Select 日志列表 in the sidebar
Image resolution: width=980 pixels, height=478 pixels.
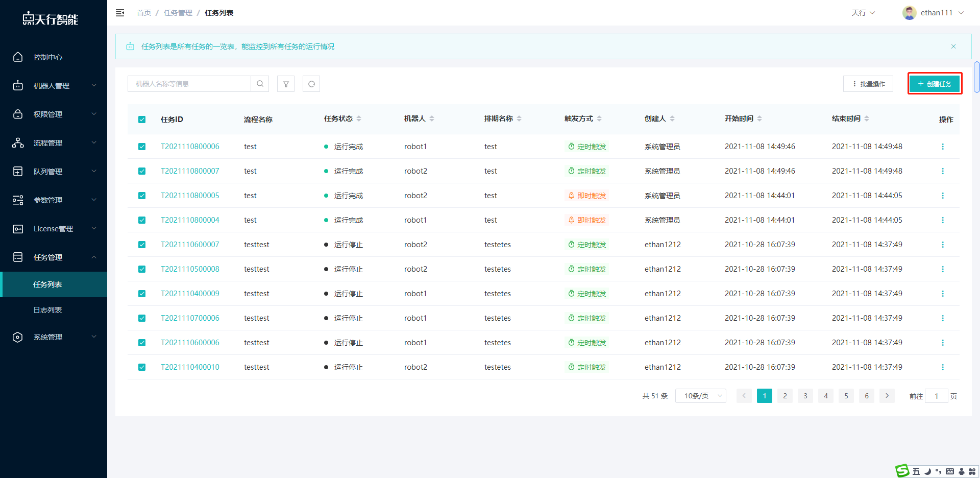click(54, 310)
